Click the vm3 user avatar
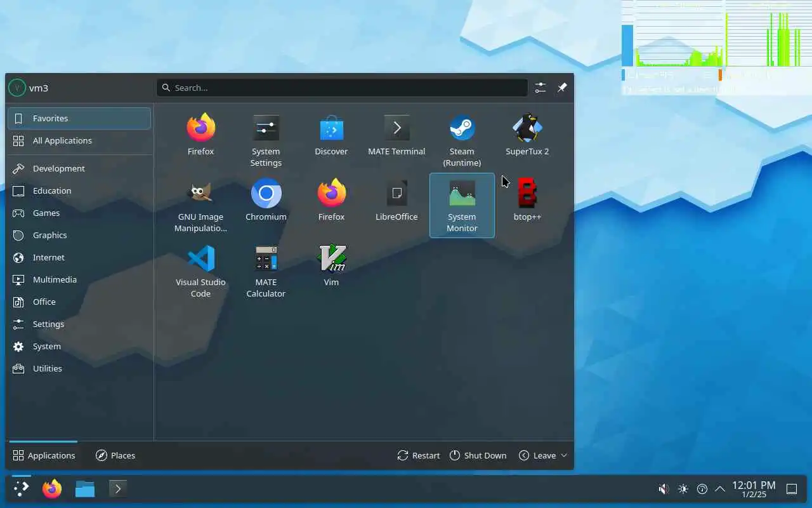Image resolution: width=812 pixels, height=508 pixels. click(17, 88)
